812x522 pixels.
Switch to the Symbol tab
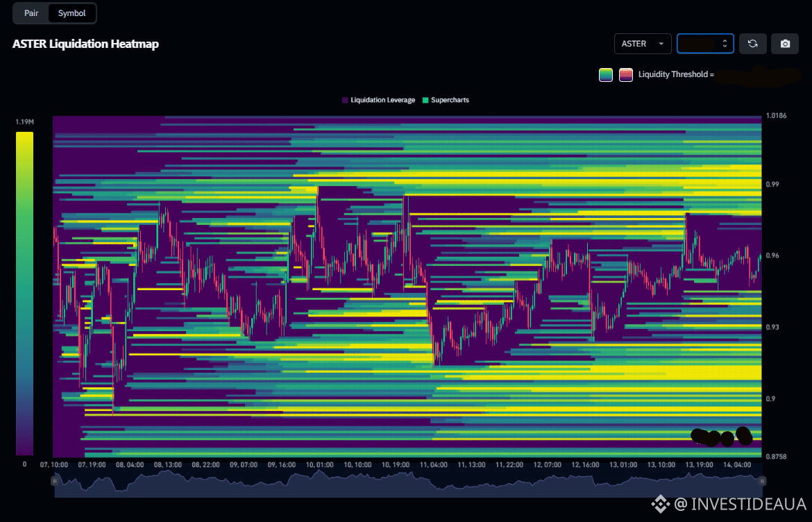pos(72,13)
